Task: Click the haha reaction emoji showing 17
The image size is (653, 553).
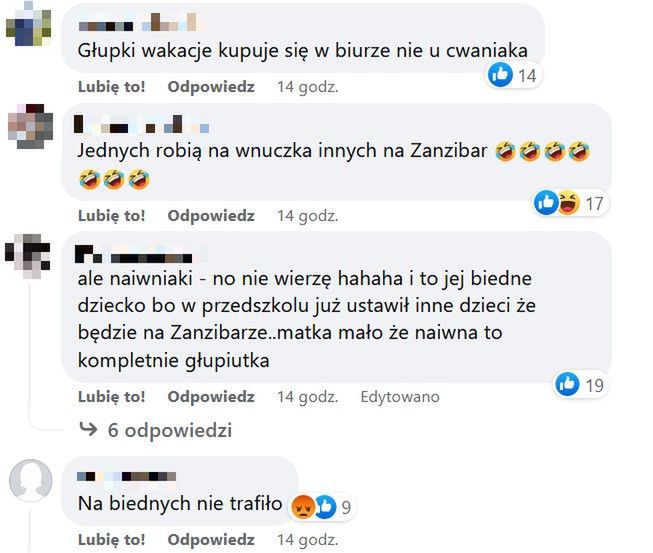Action: tap(568, 203)
